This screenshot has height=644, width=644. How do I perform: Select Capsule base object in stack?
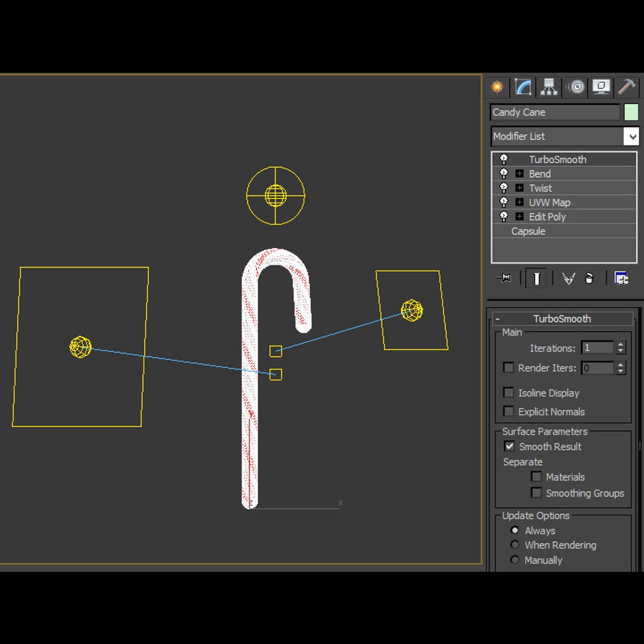click(528, 231)
